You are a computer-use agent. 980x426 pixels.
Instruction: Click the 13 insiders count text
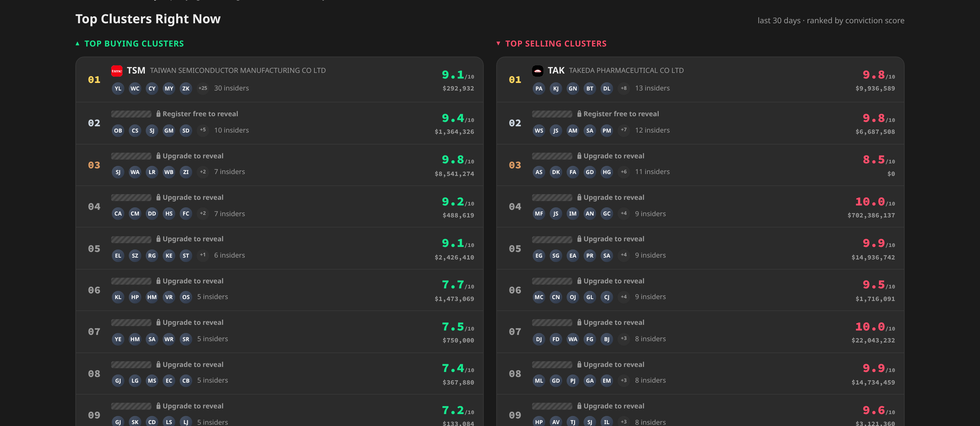[x=652, y=88]
